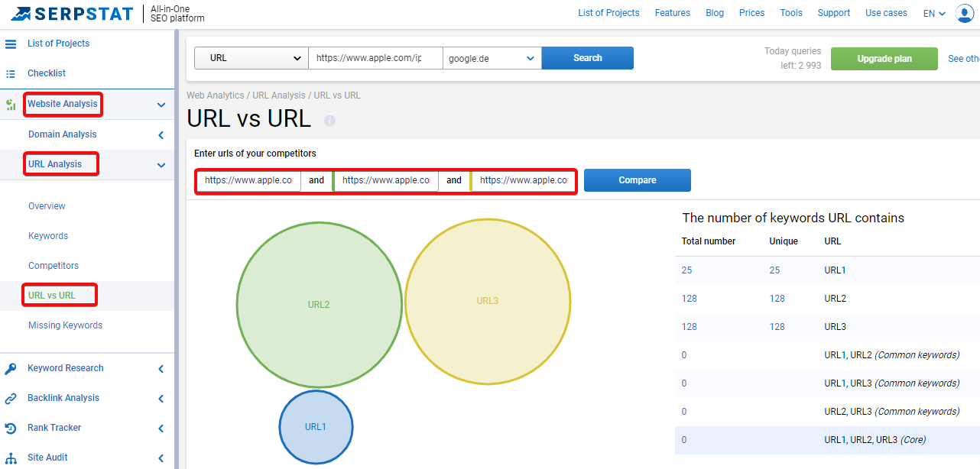This screenshot has height=469, width=980.
Task: Open the Keywords sidebar item
Action: click(48, 236)
